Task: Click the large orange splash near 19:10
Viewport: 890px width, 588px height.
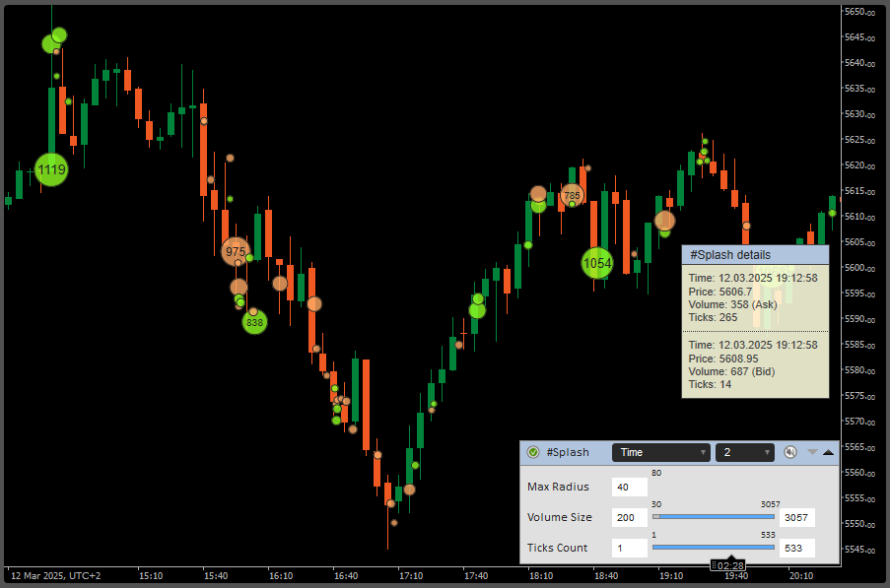Action: [x=666, y=222]
